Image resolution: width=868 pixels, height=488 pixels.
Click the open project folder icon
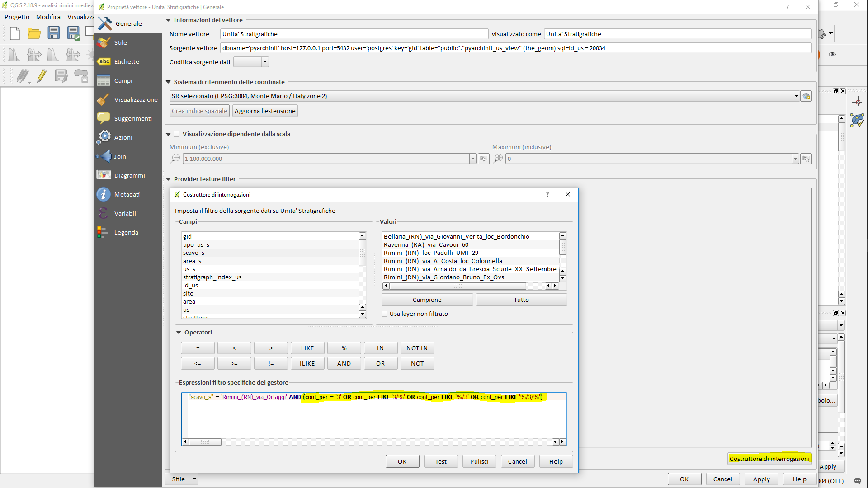click(x=34, y=33)
